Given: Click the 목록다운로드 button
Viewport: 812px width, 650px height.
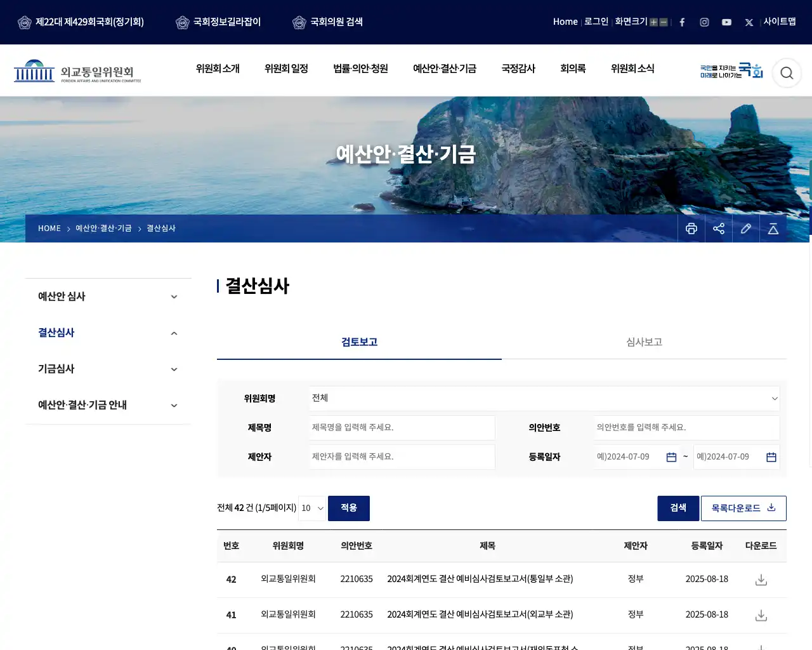Looking at the screenshot, I should click(743, 508).
